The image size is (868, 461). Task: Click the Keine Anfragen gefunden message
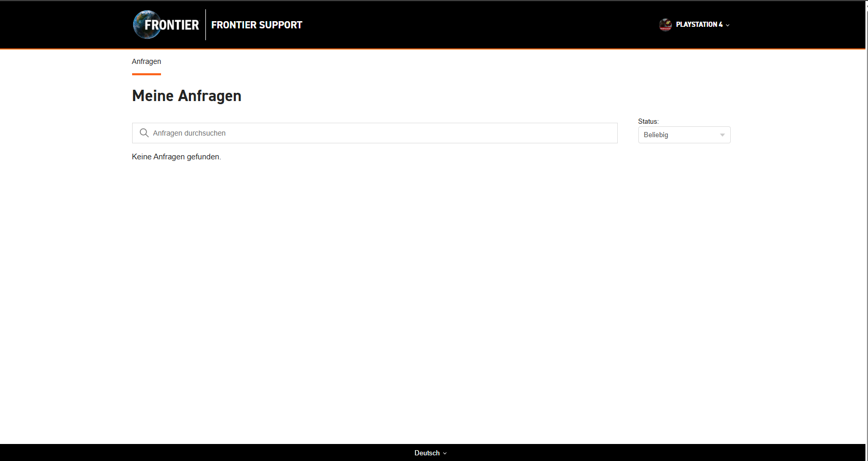176,157
